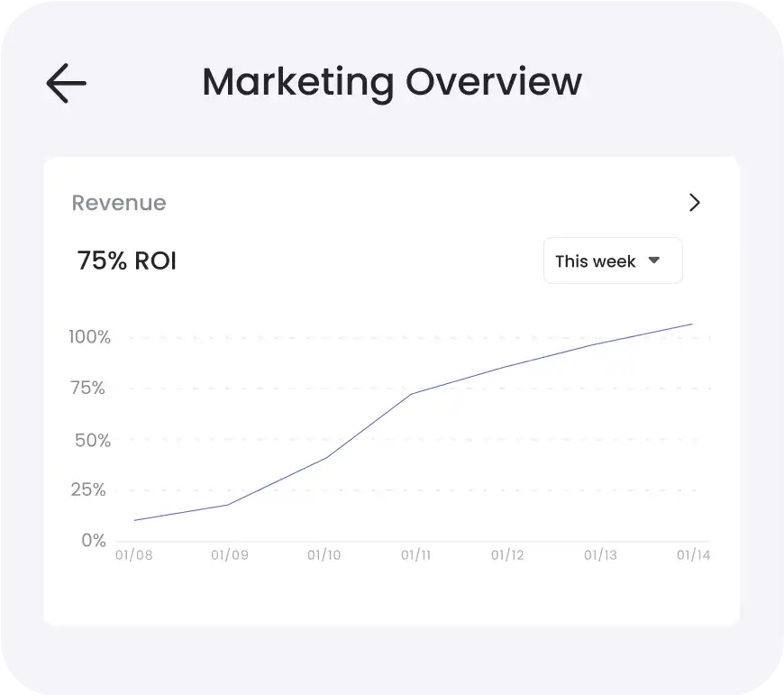Click the dropdown caret next to This week
Screen dimensions: 784x695
pos(654,261)
